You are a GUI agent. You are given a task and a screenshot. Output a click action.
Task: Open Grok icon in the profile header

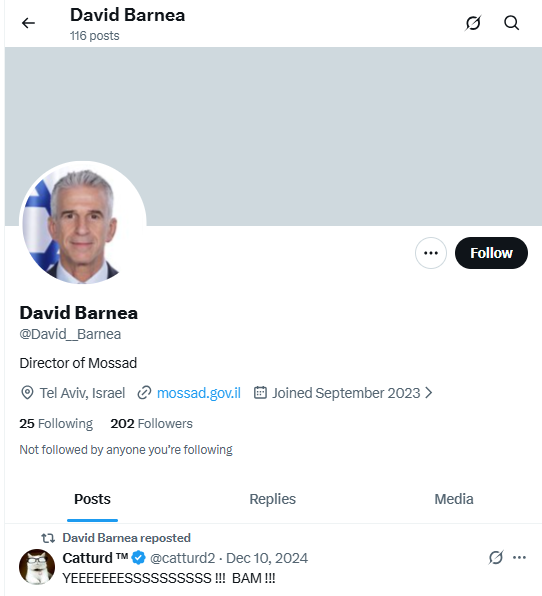click(473, 23)
